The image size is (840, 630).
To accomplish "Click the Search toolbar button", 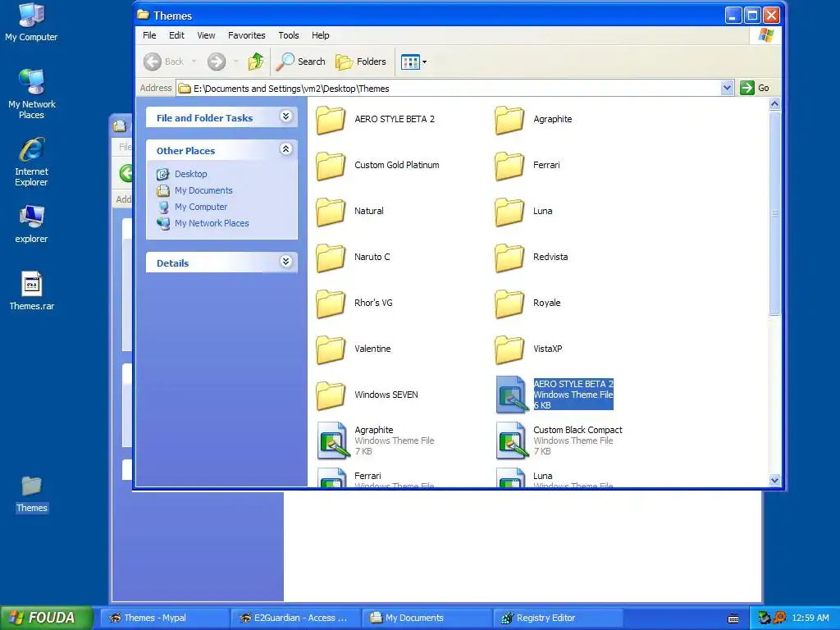I will tap(300, 62).
